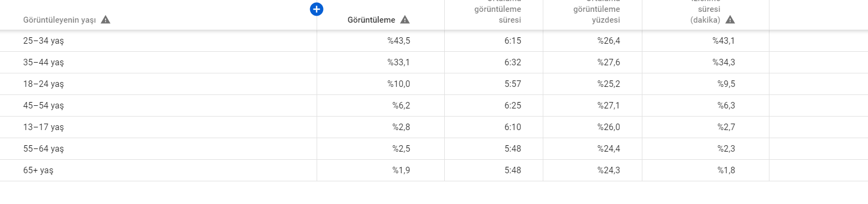Click the görüntüleme yüzdesi column header
Screen dimensions: 868x204
(597, 12)
